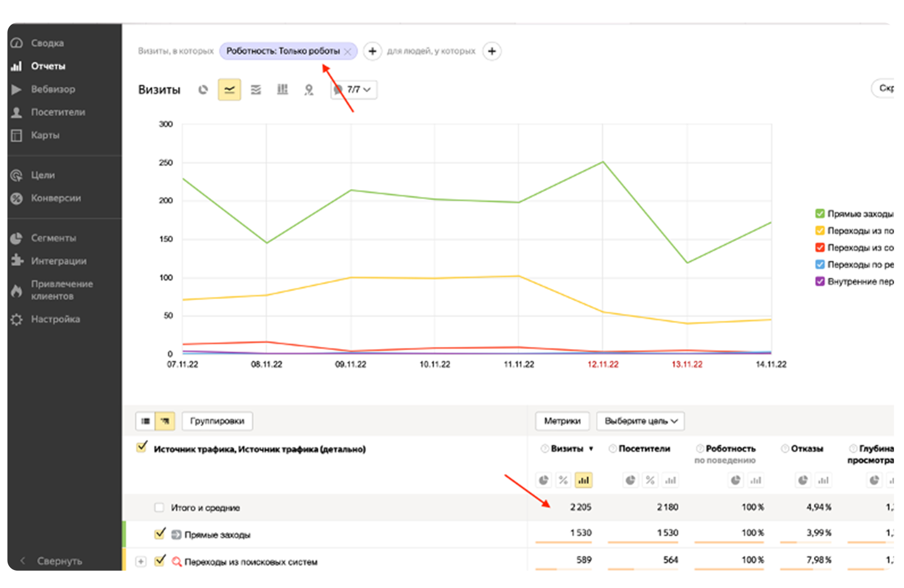Click the Сегменты pie icon in sidebar
Screen dimensions: 904x588
click(x=17, y=238)
